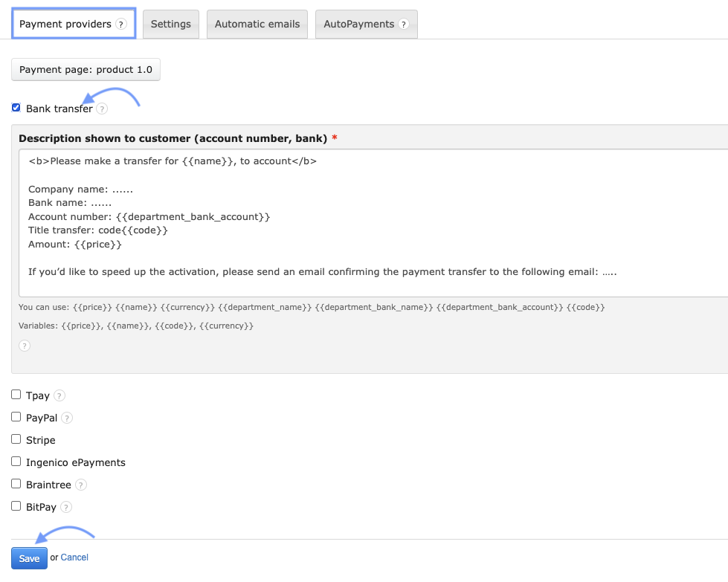This screenshot has width=728, height=582.
Task: Click help icon next to Bank transfer
Action: pos(102,109)
